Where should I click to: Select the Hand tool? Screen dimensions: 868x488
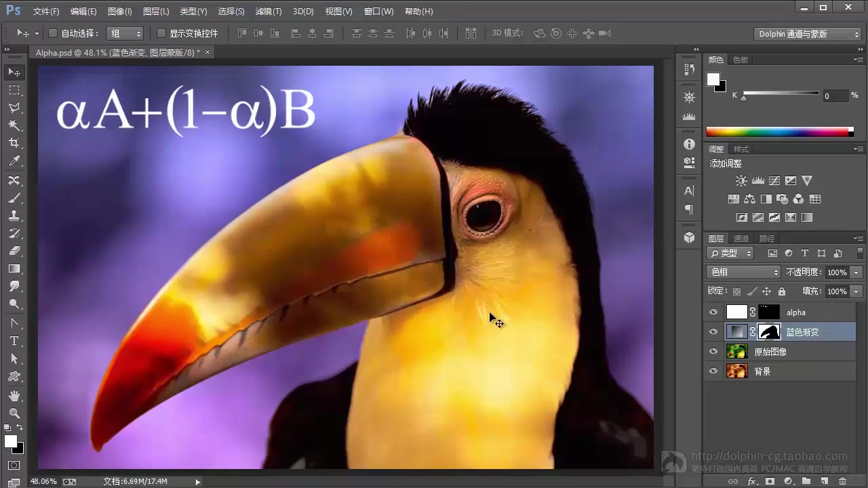point(14,396)
